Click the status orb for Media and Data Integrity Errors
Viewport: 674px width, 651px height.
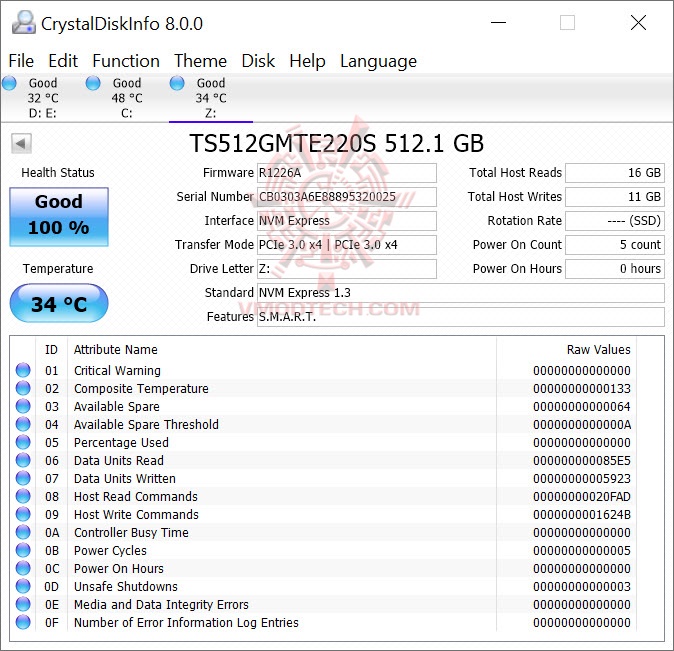23,604
